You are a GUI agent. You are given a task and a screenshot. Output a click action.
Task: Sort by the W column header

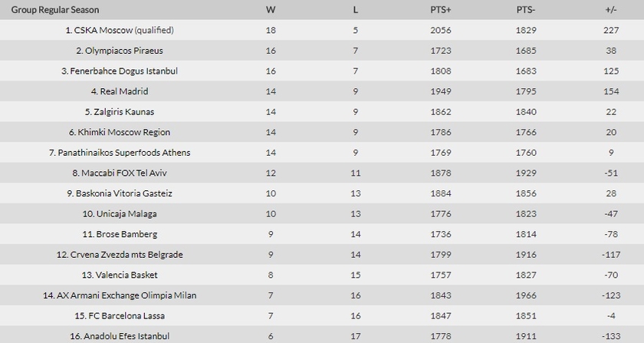pos(271,9)
